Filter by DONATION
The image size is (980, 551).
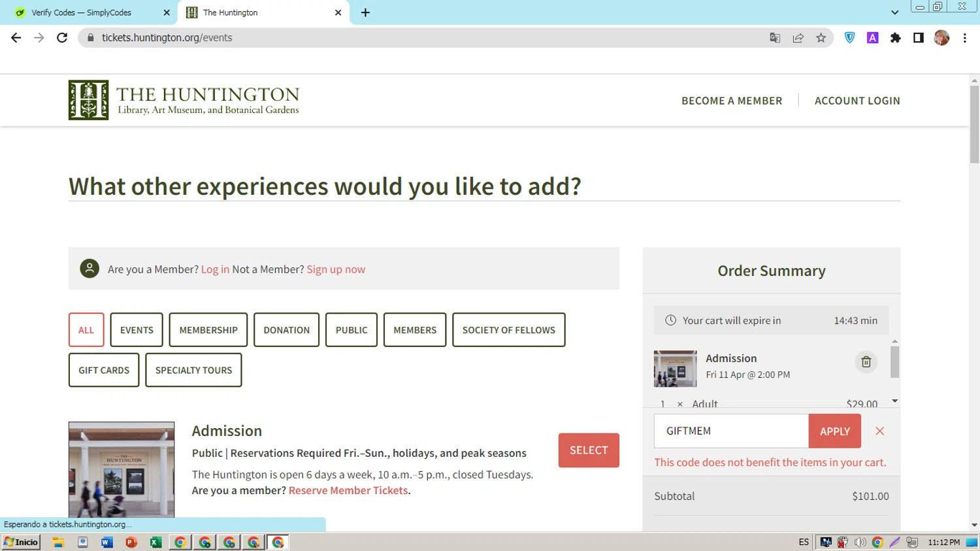pos(286,330)
